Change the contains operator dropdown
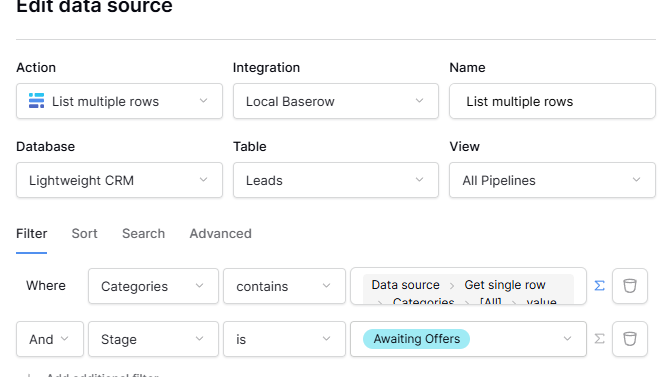This screenshot has width=664, height=377. pyautogui.click(x=284, y=286)
